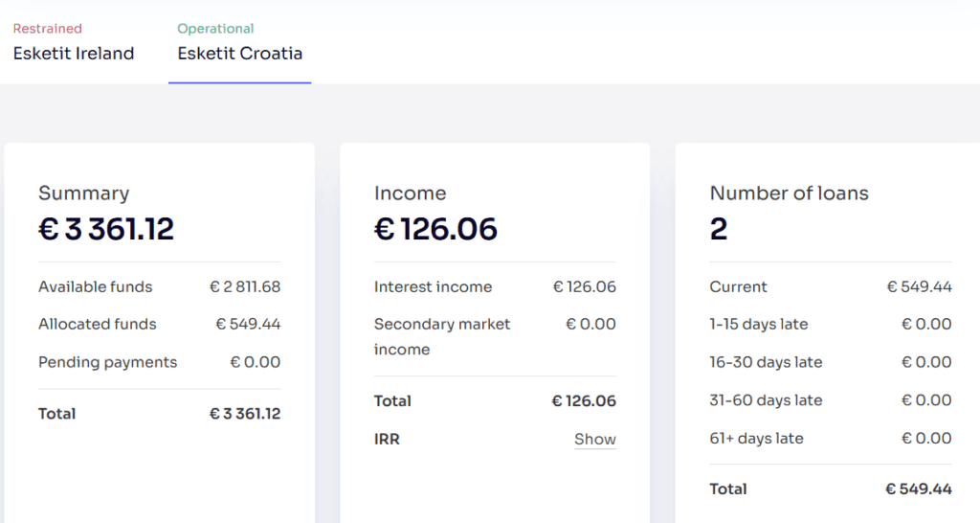Click the Operational status label

pos(215,29)
